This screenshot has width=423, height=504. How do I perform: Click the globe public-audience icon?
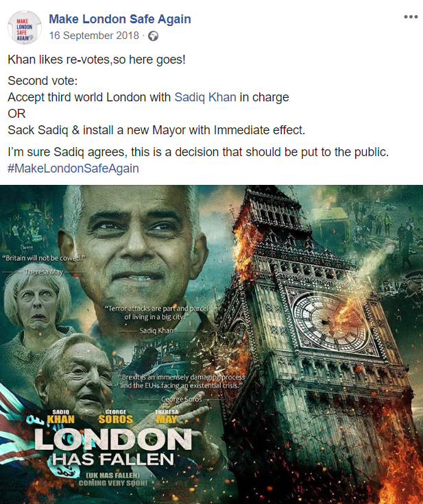pyautogui.click(x=154, y=36)
